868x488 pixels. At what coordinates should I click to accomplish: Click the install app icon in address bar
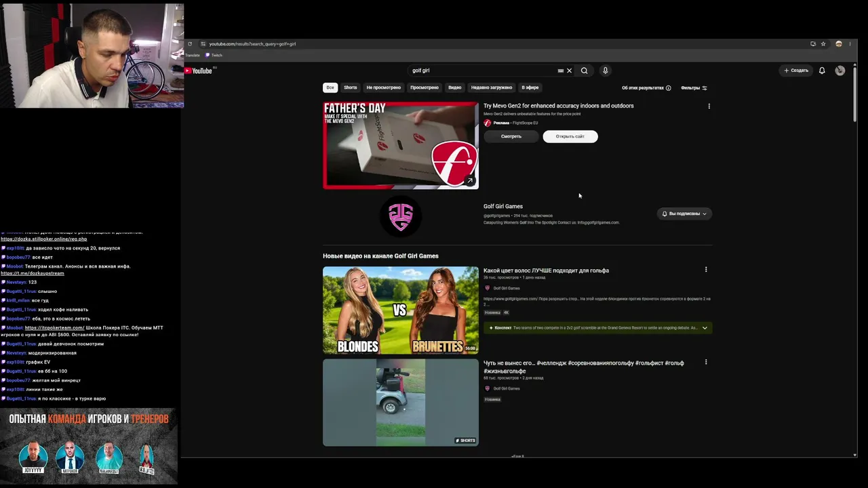[813, 44]
